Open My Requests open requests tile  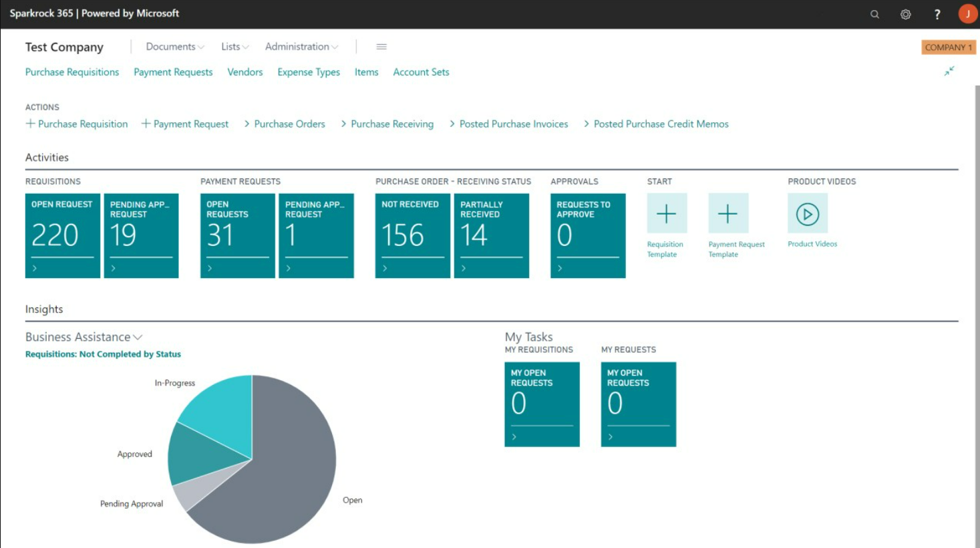tap(639, 404)
